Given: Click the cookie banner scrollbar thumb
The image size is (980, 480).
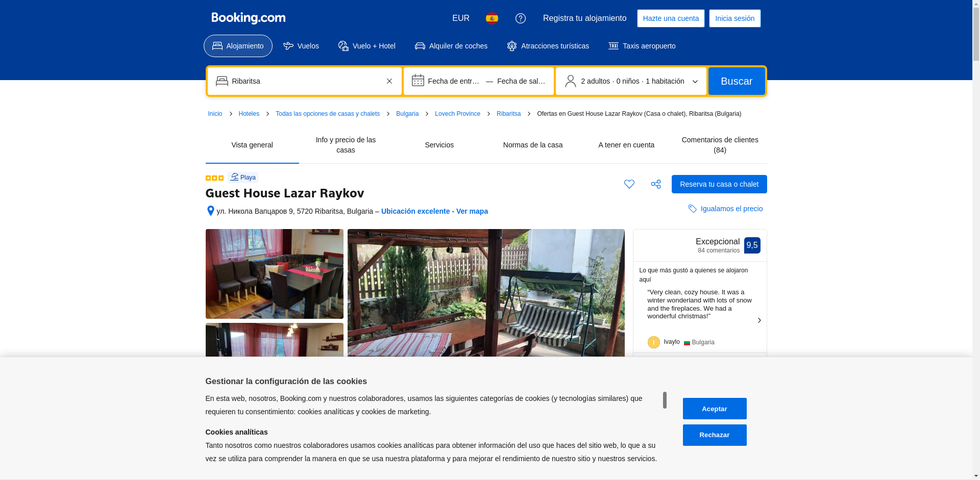Looking at the screenshot, I should pos(665,400).
